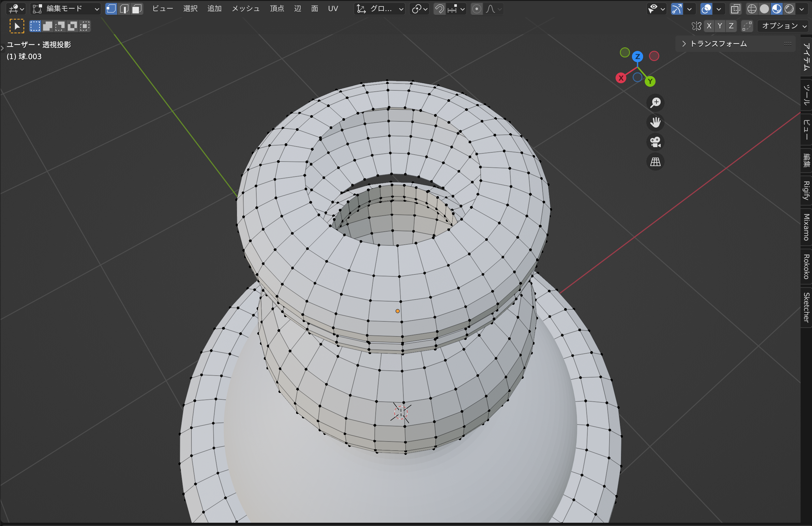
Task: Click the green Y axis gizmo ball
Action: pyautogui.click(x=650, y=81)
